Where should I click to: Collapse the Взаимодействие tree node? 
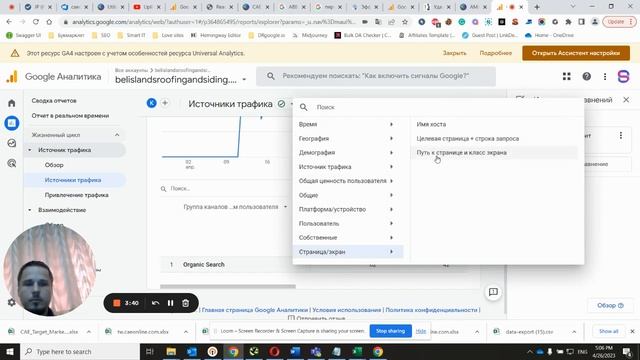pyautogui.click(x=30, y=210)
